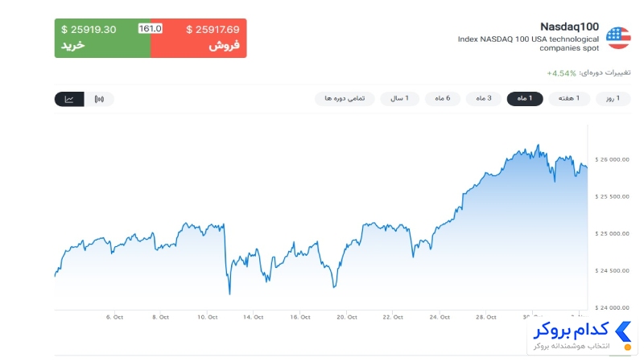Select the 1 هفته period
The width and height of the screenshot is (644, 362).
569,98
